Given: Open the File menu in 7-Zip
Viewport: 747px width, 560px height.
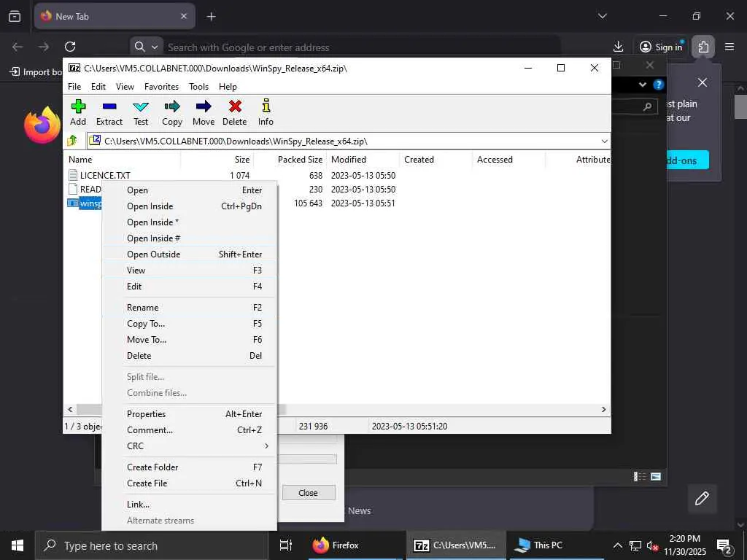Looking at the screenshot, I should 74,86.
